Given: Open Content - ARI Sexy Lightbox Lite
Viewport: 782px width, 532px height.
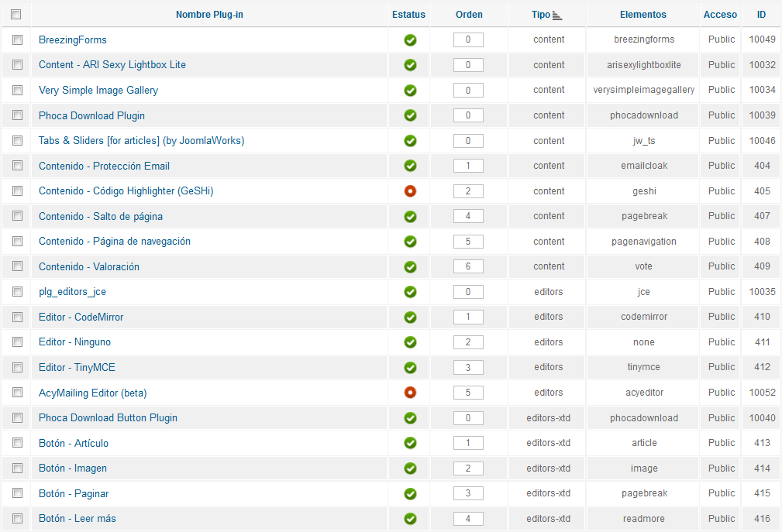Looking at the screenshot, I should coord(112,65).
